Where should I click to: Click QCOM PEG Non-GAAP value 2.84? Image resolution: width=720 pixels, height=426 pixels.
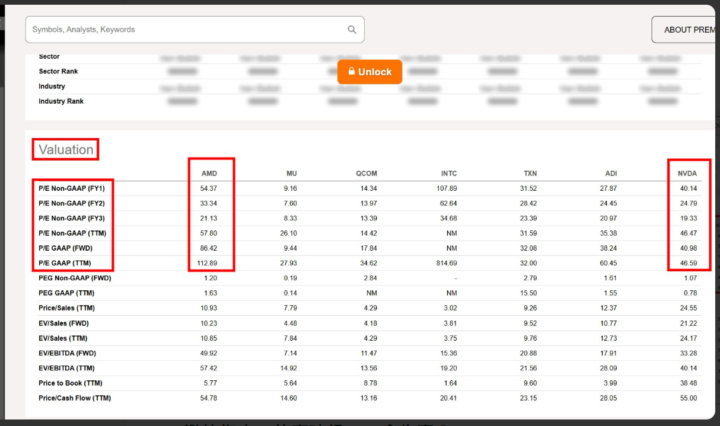tap(370, 278)
